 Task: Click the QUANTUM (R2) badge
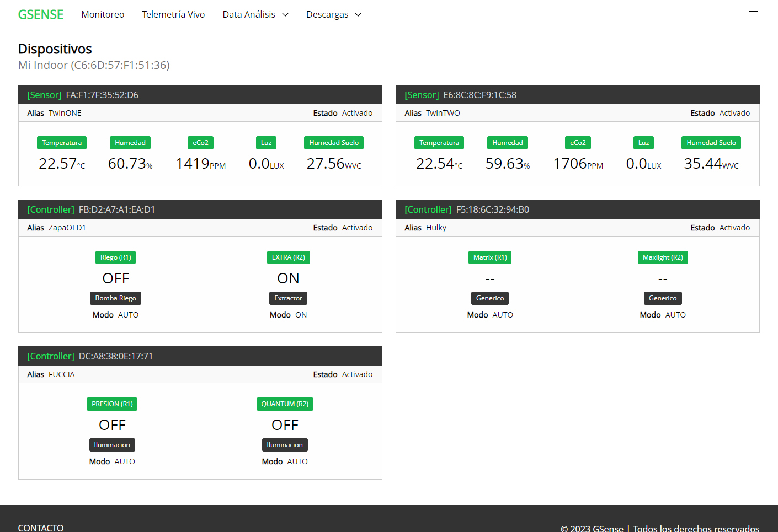(x=285, y=404)
